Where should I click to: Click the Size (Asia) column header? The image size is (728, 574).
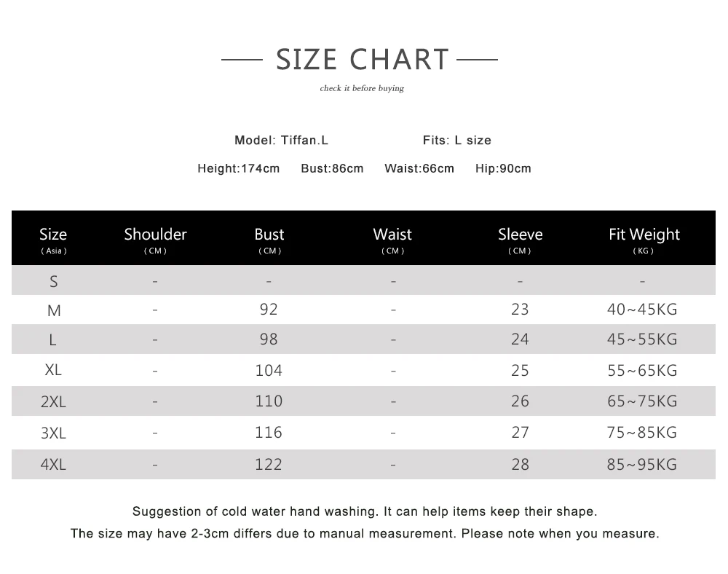click(x=53, y=240)
